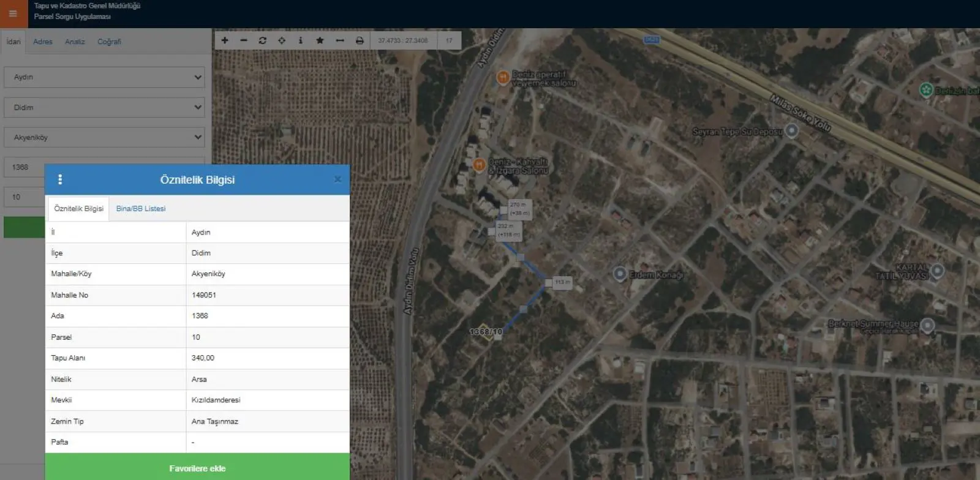This screenshot has width=980, height=480.
Task: Switch to the Adres tab
Action: [x=43, y=42]
